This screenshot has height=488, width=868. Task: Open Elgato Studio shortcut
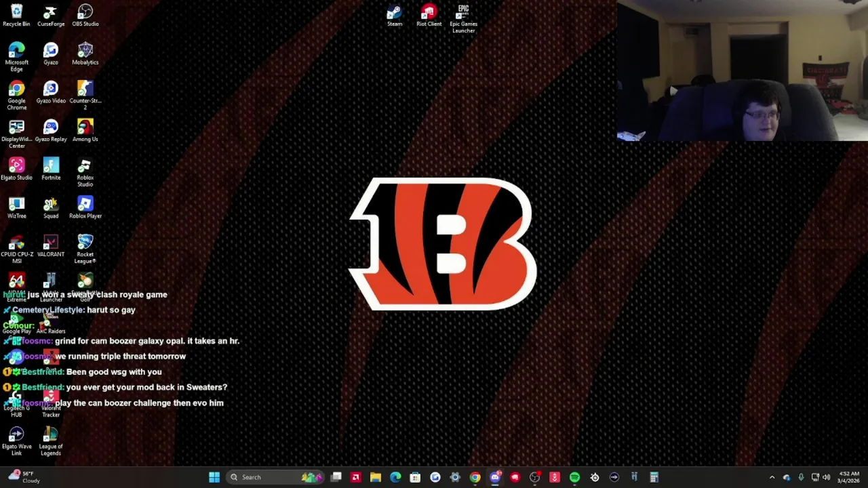pos(16,169)
